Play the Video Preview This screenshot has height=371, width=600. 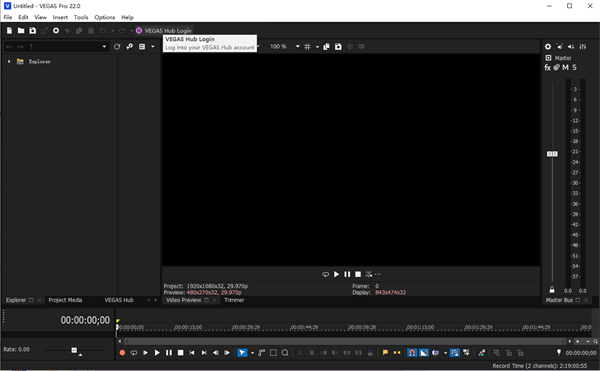click(336, 274)
